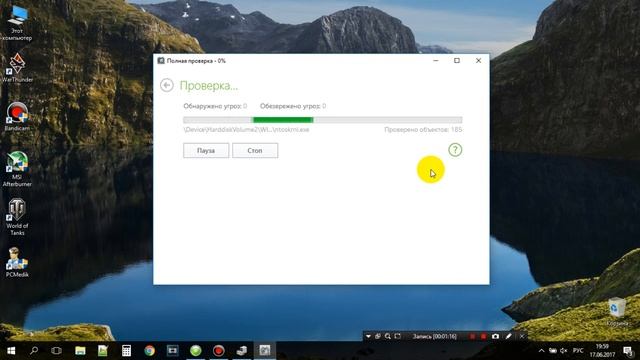Launch the MSI Afterburner desktop shortcut
This screenshot has height=360, width=640.
[17, 169]
